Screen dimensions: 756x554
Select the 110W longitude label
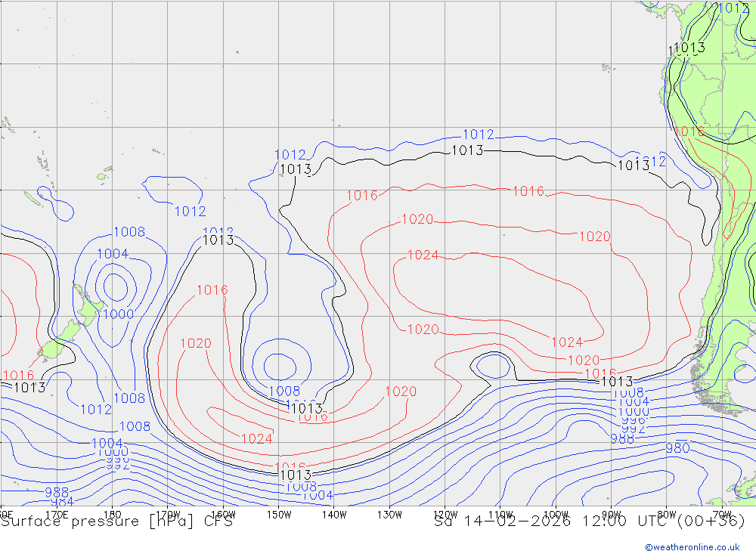click(500, 514)
